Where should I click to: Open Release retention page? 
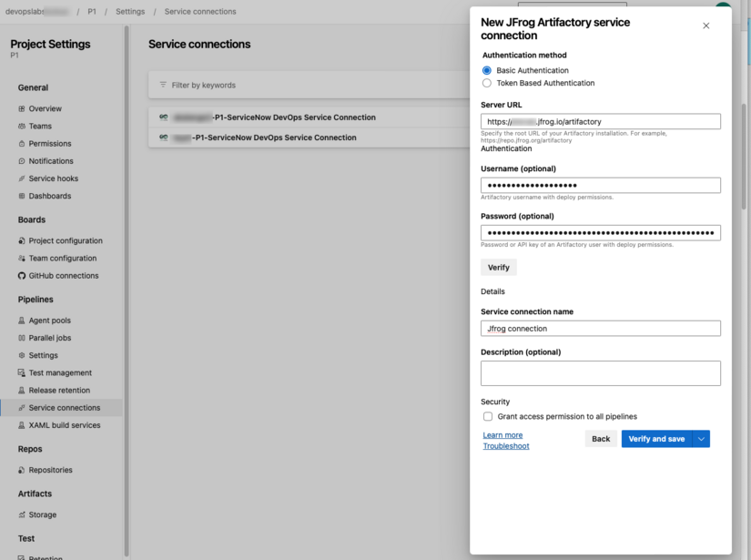[x=59, y=391]
